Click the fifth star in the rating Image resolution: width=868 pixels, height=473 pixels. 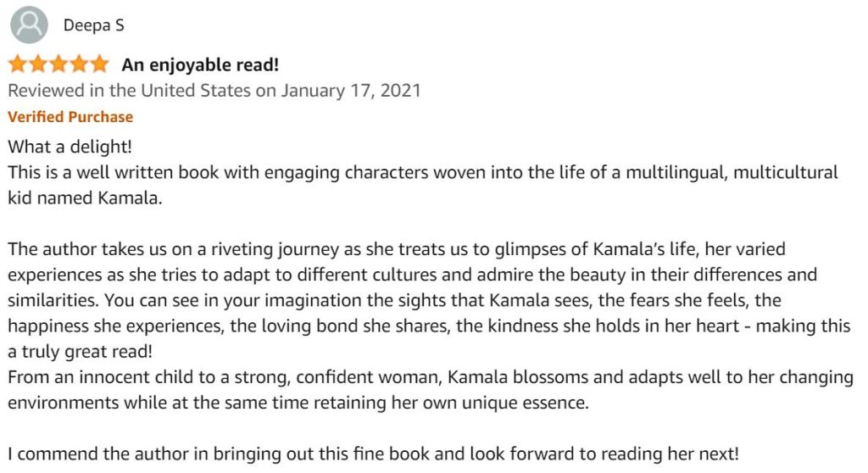(99, 64)
